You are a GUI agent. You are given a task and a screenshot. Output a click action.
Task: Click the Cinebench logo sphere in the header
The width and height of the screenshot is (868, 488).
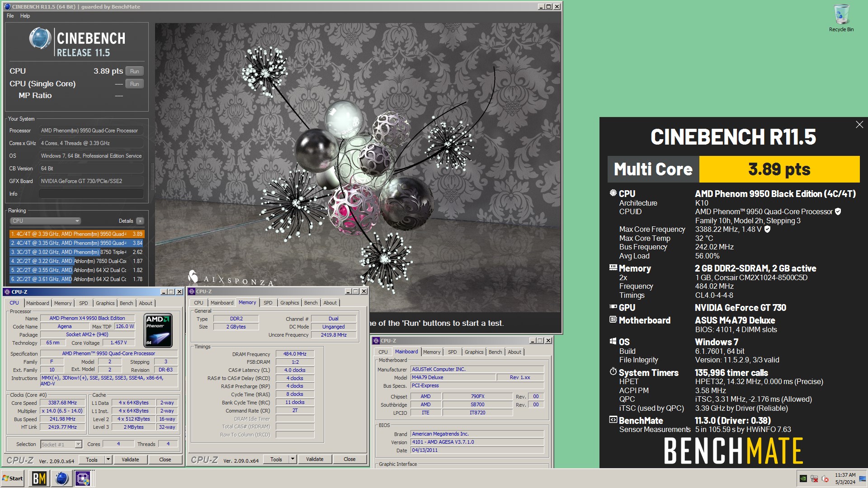click(40, 38)
